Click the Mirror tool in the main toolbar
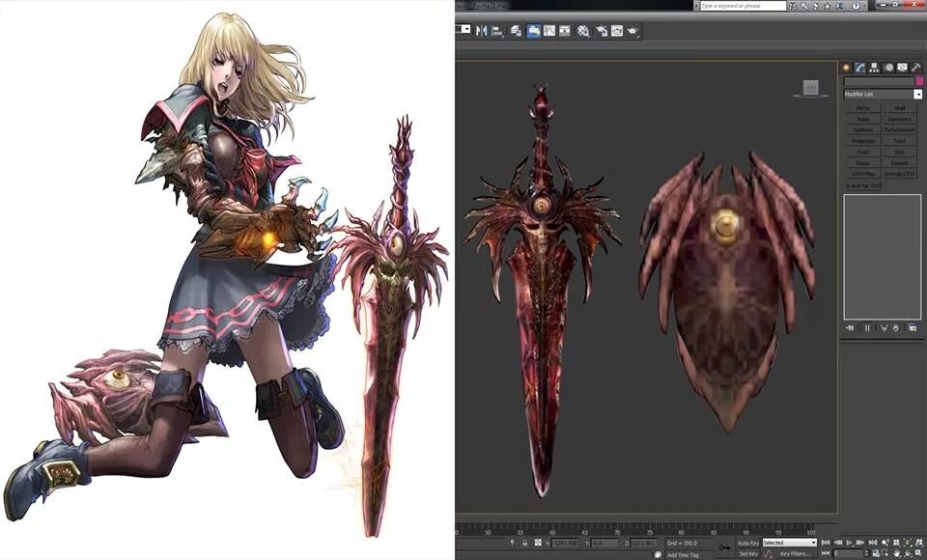Image resolution: width=927 pixels, height=560 pixels. click(481, 31)
